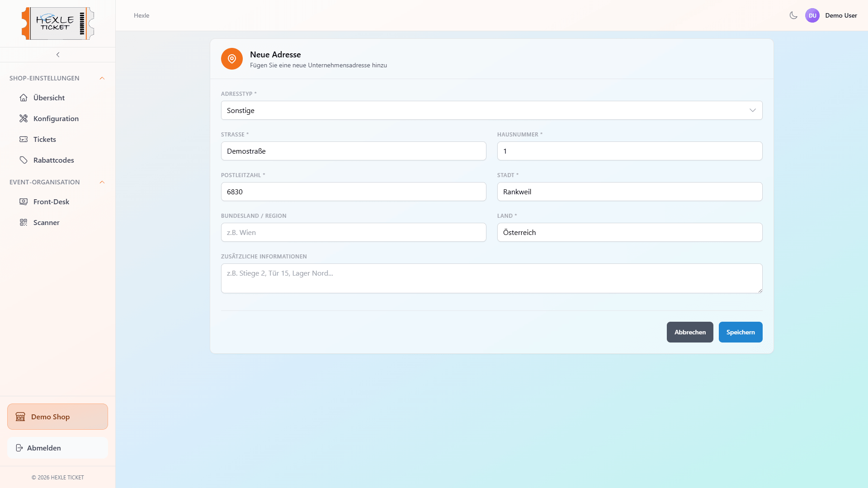Click the Rabattcodes tag icon
The image size is (868, 488).
24,160
